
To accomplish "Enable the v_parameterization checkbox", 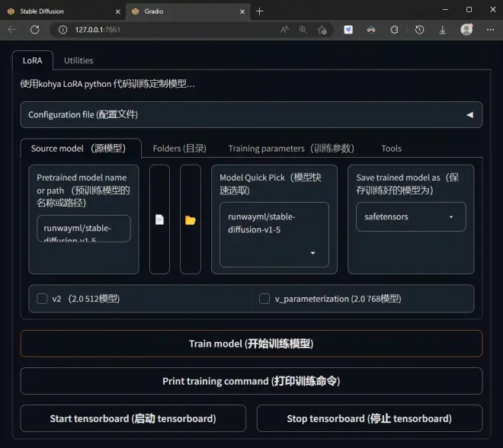I will pos(264,299).
